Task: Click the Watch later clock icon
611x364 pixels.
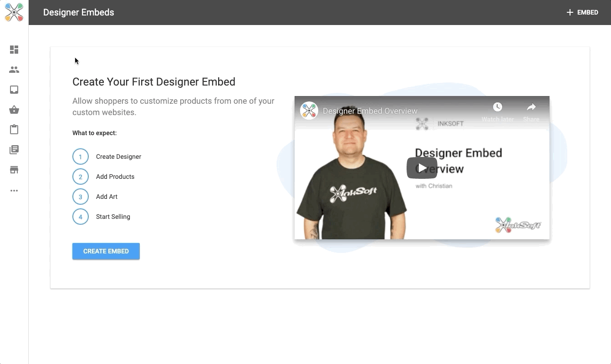Action: point(498,107)
